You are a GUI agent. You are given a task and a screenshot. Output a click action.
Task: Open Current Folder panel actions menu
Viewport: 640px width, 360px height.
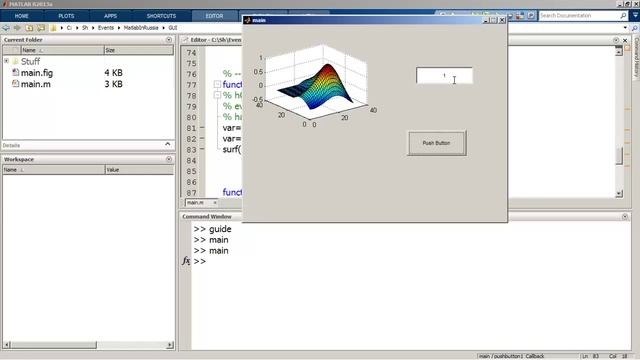(x=169, y=40)
